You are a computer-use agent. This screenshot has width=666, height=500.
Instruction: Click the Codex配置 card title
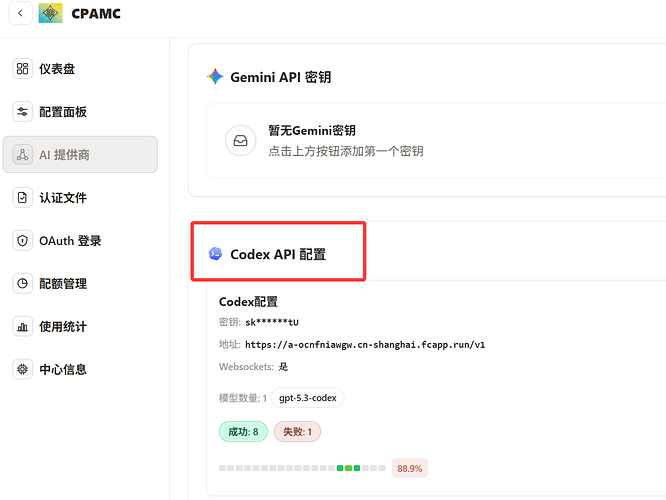tap(248, 302)
